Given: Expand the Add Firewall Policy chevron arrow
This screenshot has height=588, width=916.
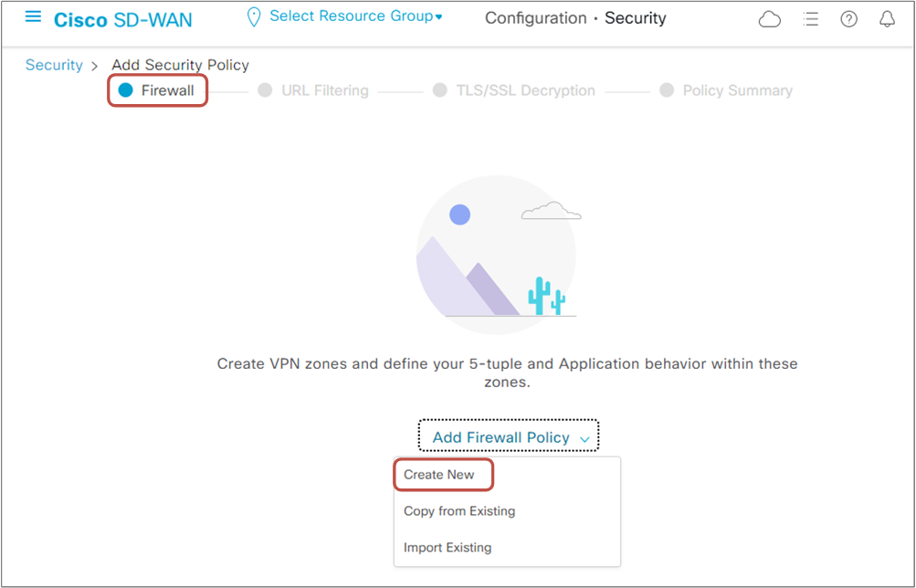Looking at the screenshot, I should [584, 437].
